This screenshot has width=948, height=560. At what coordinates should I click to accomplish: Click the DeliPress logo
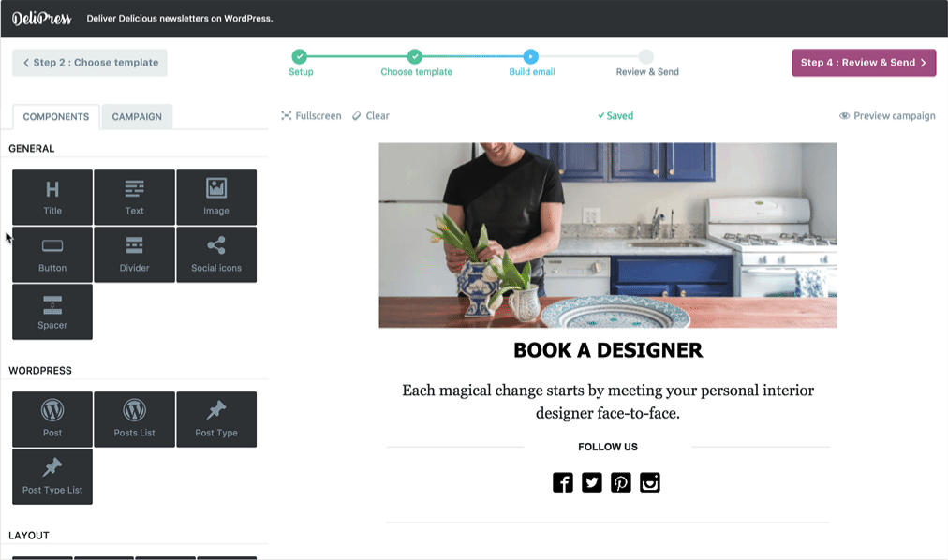tap(42, 19)
